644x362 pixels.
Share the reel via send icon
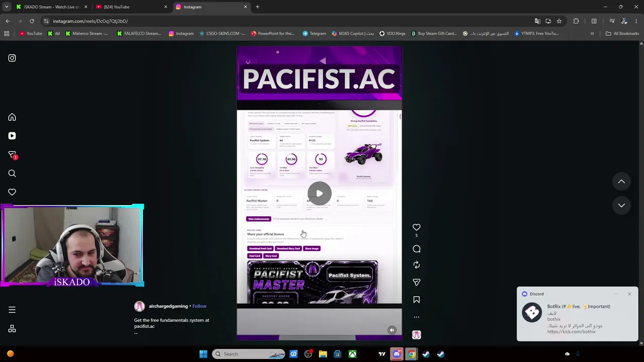click(x=417, y=282)
